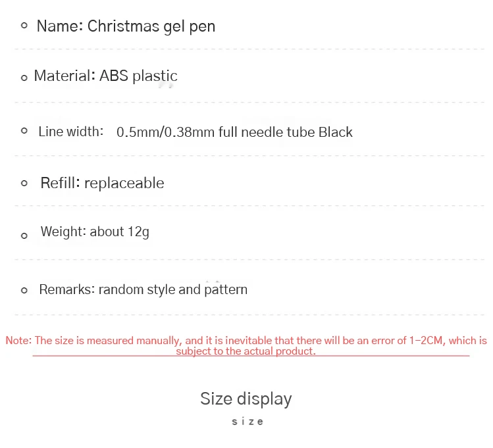
Task: Click the "Line width:" label
Action: coord(71,132)
